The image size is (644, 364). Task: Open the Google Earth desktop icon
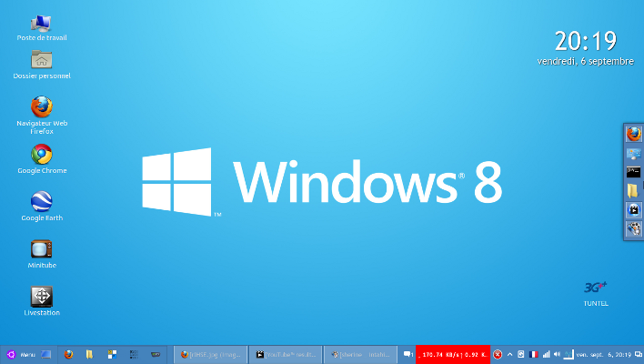point(41,202)
